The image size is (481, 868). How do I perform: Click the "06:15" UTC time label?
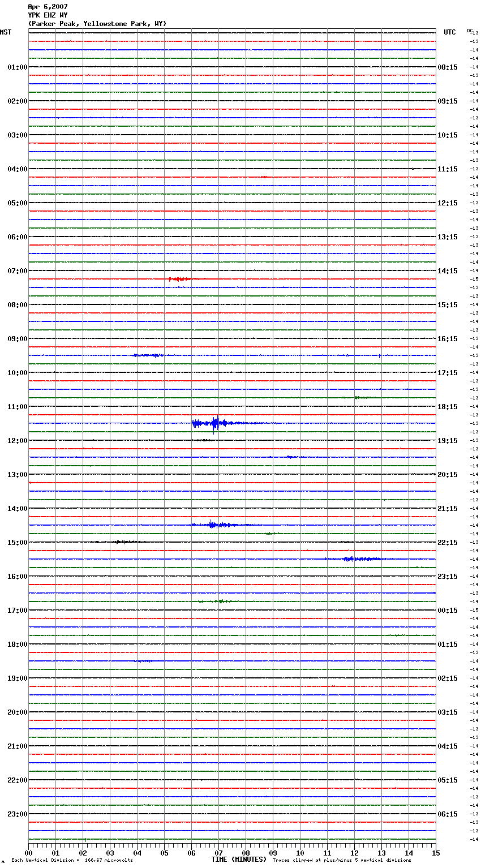(448, 814)
